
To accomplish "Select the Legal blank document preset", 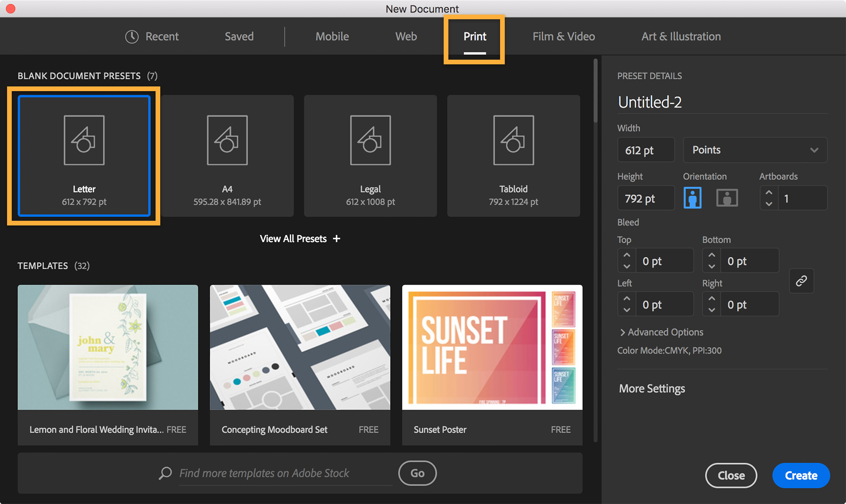I will pyautogui.click(x=370, y=155).
